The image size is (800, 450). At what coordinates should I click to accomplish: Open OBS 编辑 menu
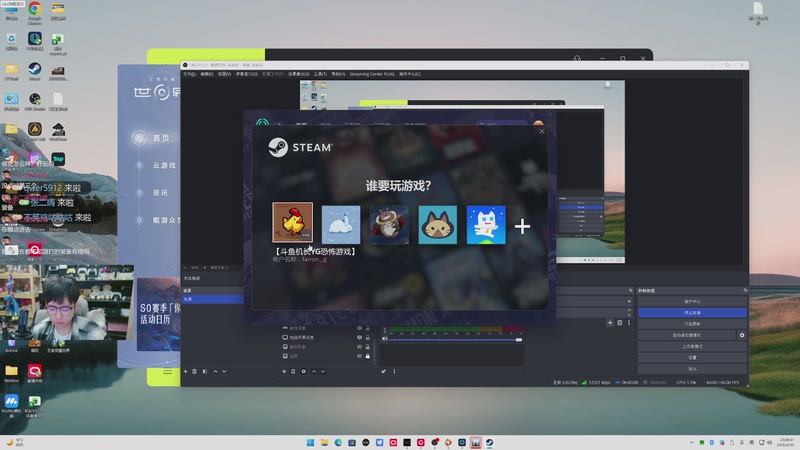pos(207,74)
